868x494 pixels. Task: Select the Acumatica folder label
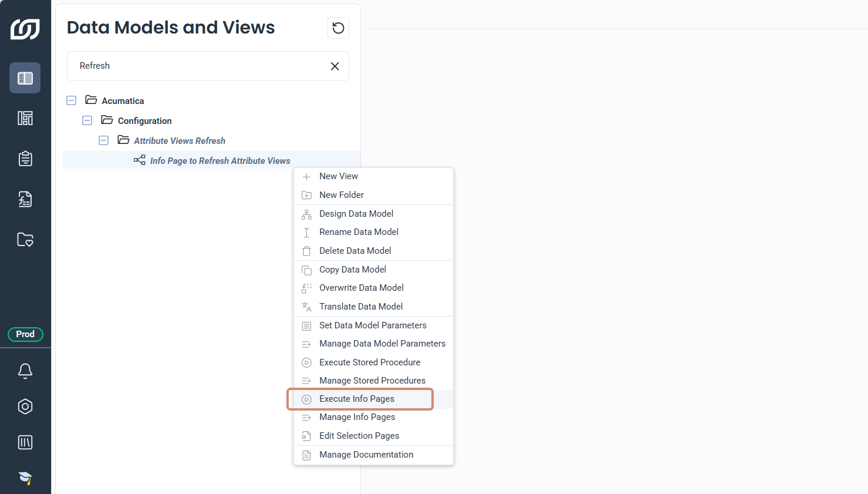123,101
